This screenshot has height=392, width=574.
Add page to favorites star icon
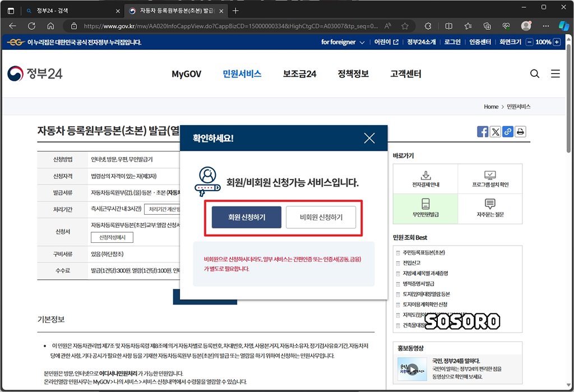[405, 26]
